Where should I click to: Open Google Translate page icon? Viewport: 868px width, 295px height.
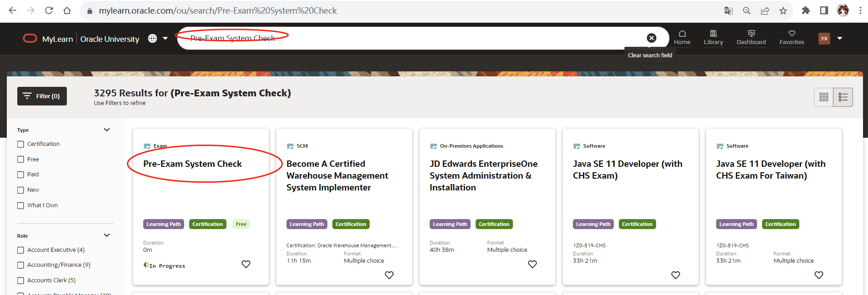click(728, 10)
